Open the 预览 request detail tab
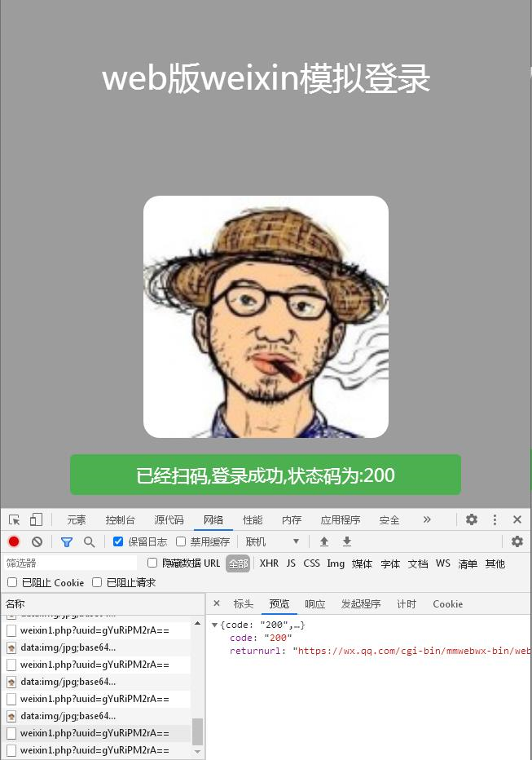This screenshot has width=532, height=760. coord(279,604)
